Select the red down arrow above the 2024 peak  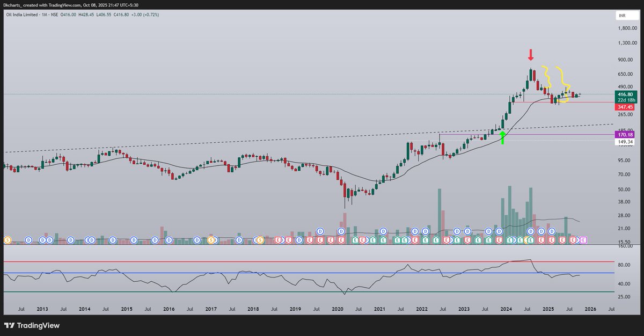click(x=531, y=54)
